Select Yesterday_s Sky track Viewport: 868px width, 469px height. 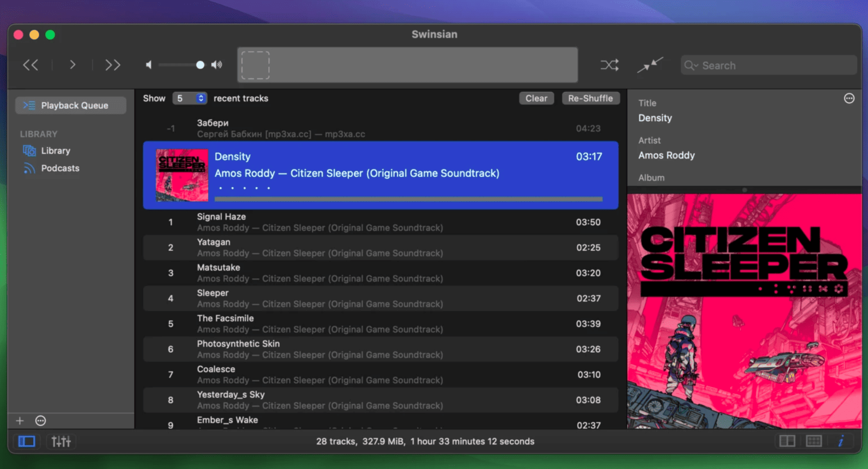click(380, 400)
